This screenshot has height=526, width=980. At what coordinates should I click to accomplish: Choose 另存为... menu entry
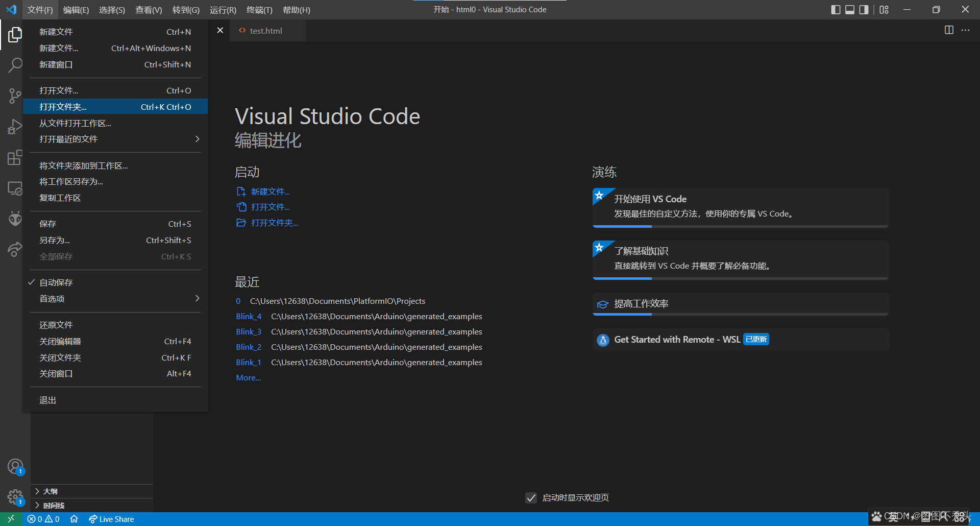115,240
